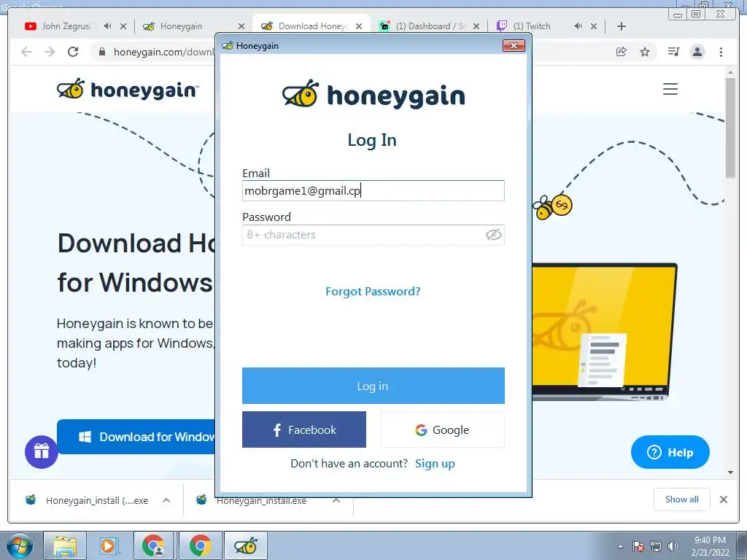Launch media player from taskbar
Image resolution: width=747 pixels, height=560 pixels.
pos(109,545)
